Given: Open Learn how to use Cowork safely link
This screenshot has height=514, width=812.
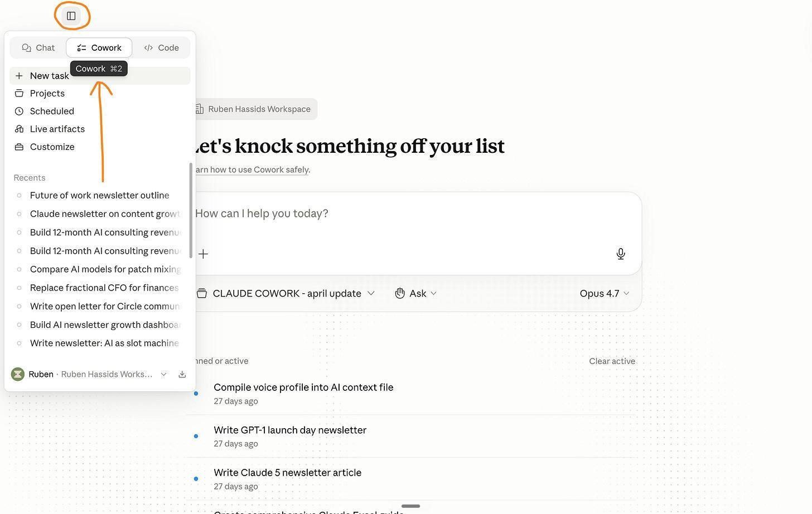Looking at the screenshot, I should [252, 169].
